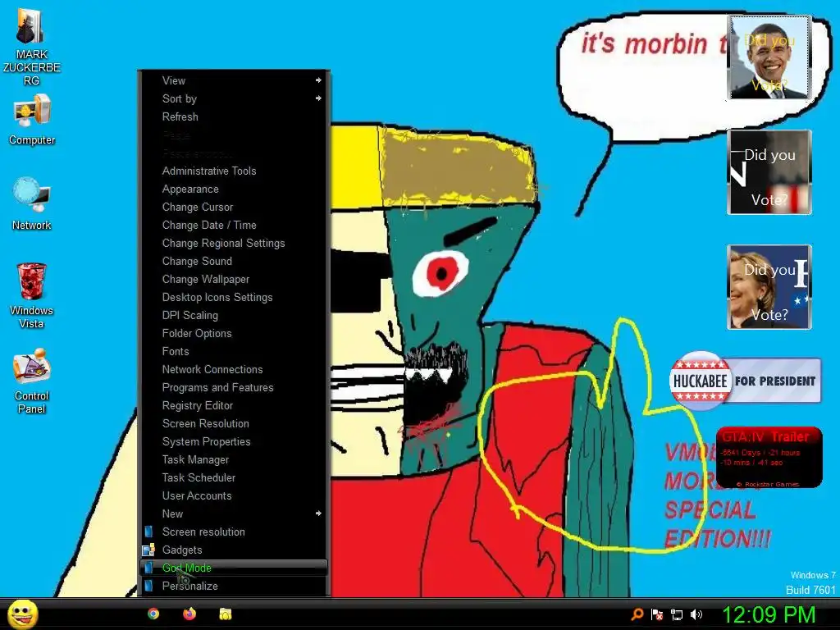The height and width of the screenshot is (630, 840).
Task: Select the Windows Vista recycle bin icon
Action: [x=32, y=294]
